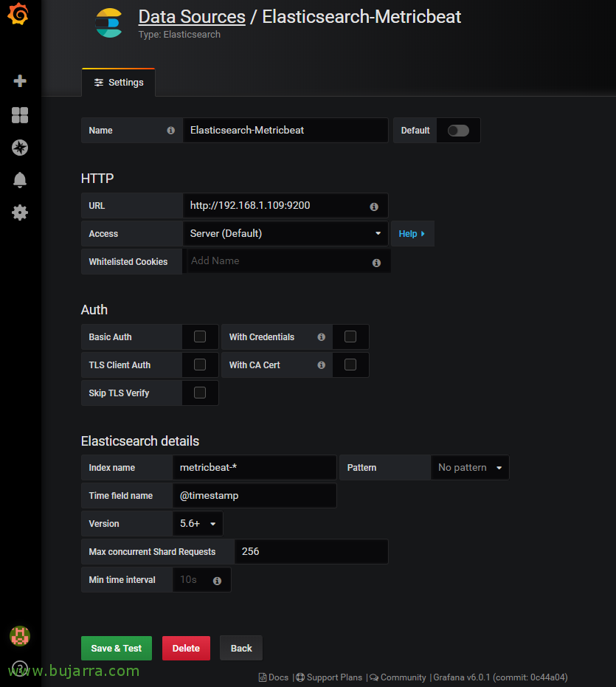Image resolution: width=616 pixels, height=687 pixels.
Task: Open the Create plus menu in sidebar
Action: click(20, 80)
